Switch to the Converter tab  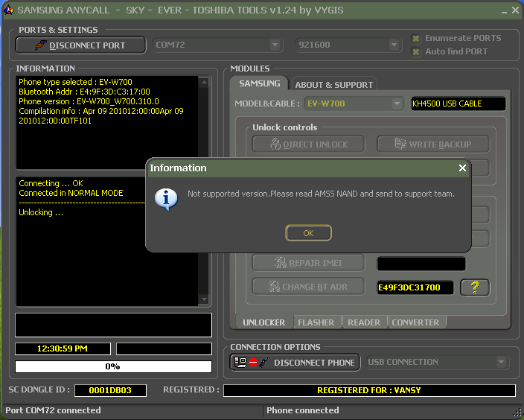click(415, 322)
